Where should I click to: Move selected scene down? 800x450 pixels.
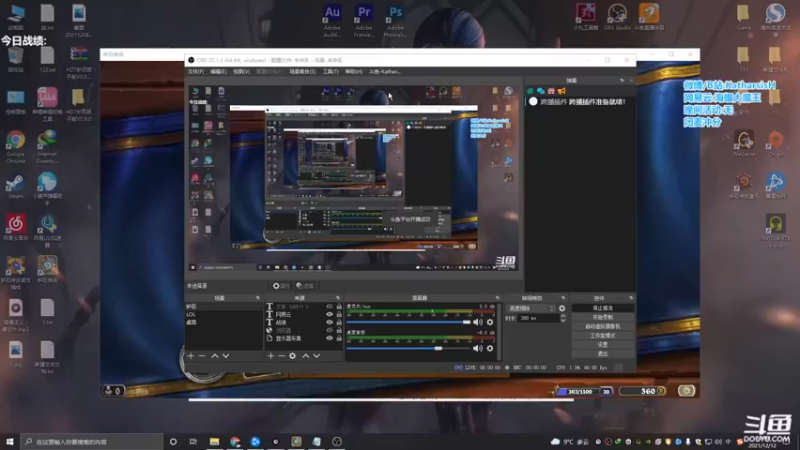[x=226, y=356]
